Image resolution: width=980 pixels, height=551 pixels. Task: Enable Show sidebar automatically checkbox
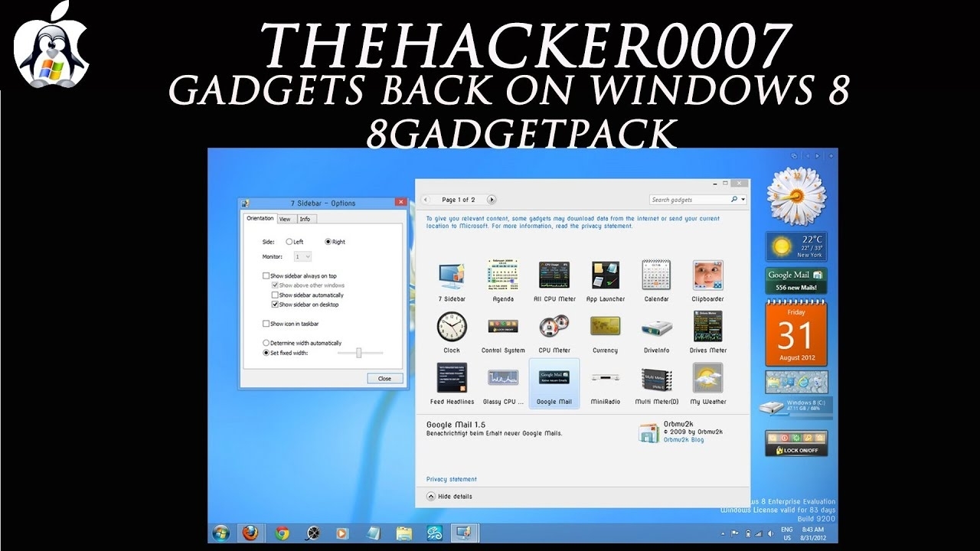(x=275, y=295)
